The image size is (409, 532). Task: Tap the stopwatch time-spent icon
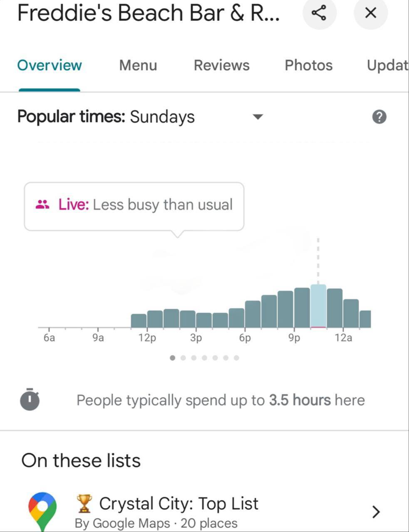[30, 399]
